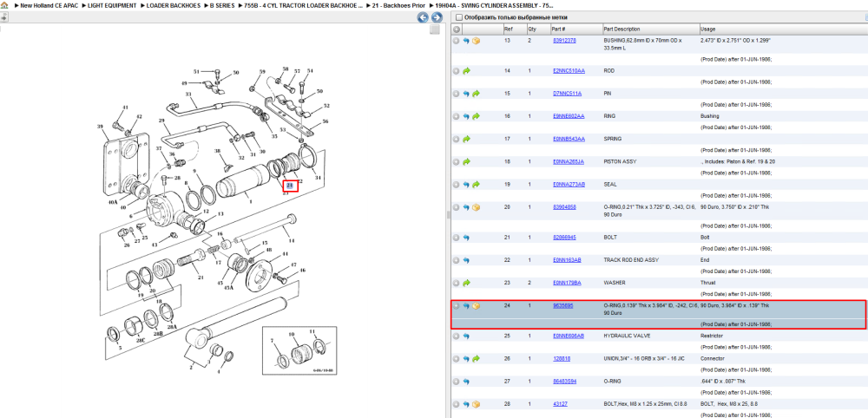Open part number link 83912378
The image size is (868, 418).
pyautogui.click(x=565, y=41)
